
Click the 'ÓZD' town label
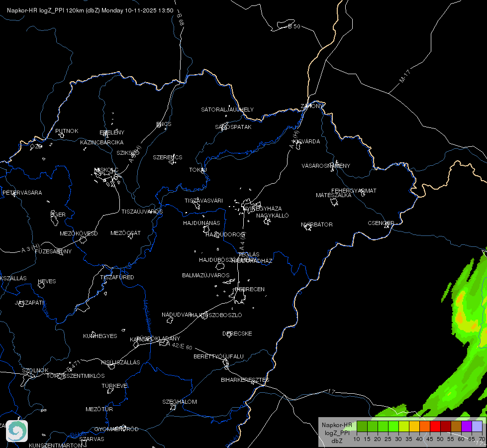point(36,146)
